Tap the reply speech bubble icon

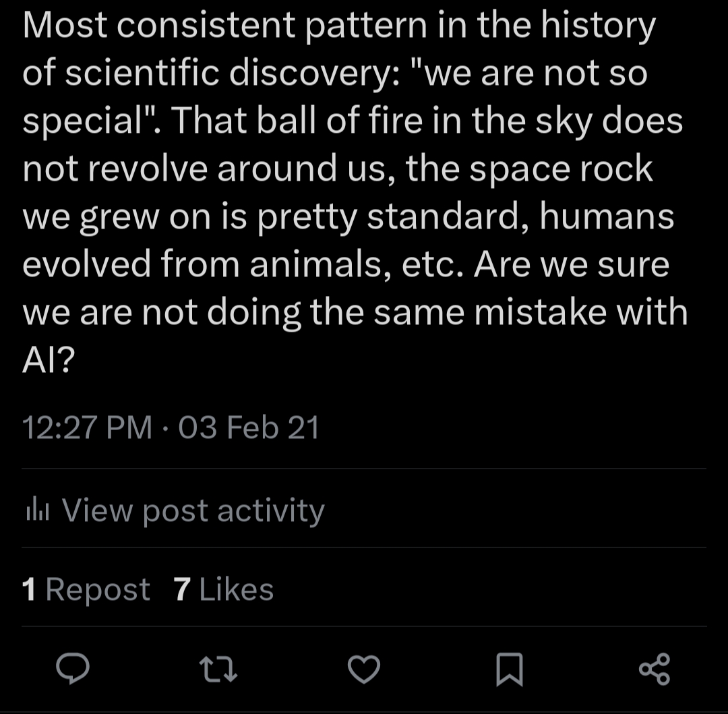[x=73, y=668]
